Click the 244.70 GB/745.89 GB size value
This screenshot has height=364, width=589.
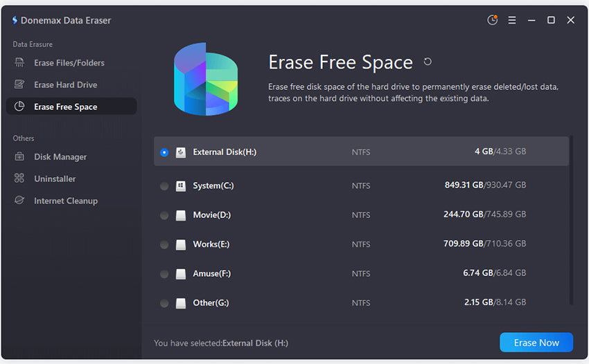(x=485, y=214)
